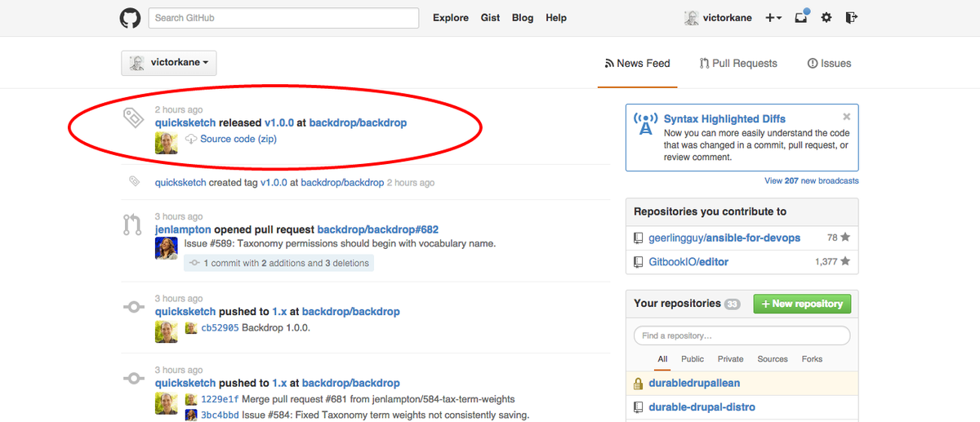
Task: Select the Private repositories filter
Action: 731,359
